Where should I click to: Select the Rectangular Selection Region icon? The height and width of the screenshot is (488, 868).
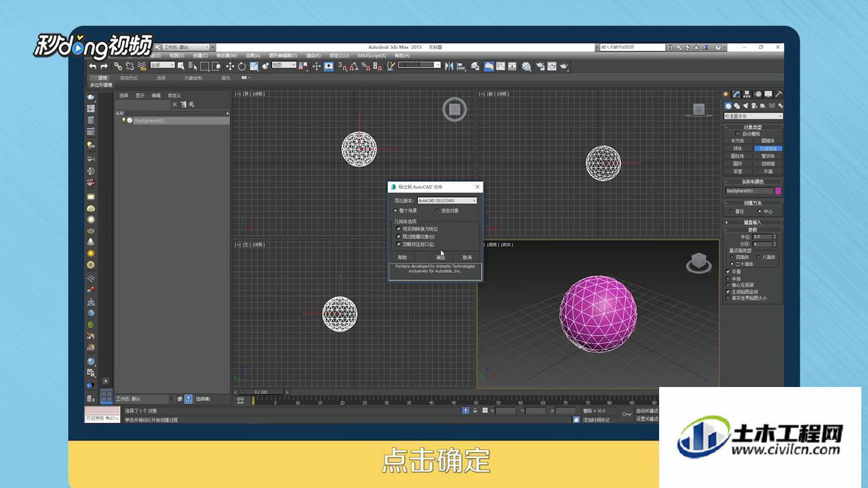(x=205, y=66)
